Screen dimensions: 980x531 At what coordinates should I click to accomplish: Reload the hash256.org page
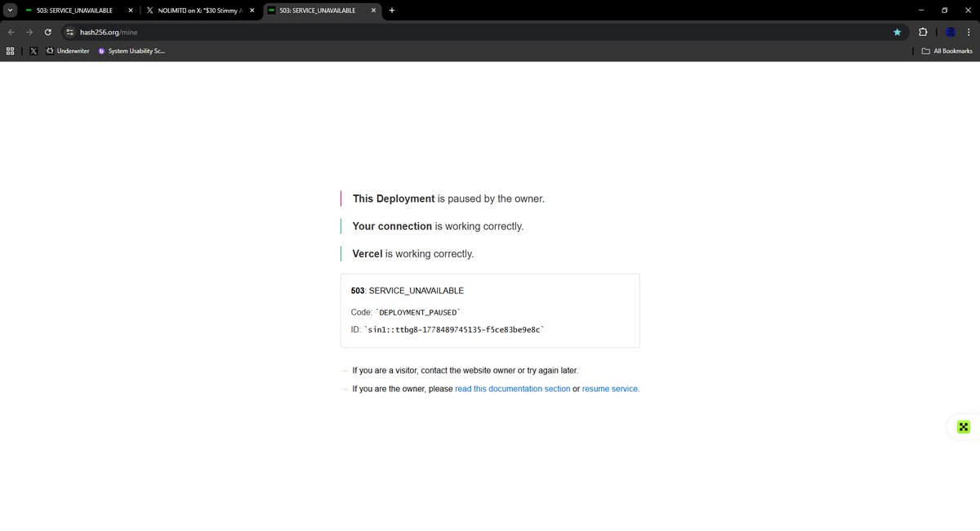coord(48,32)
